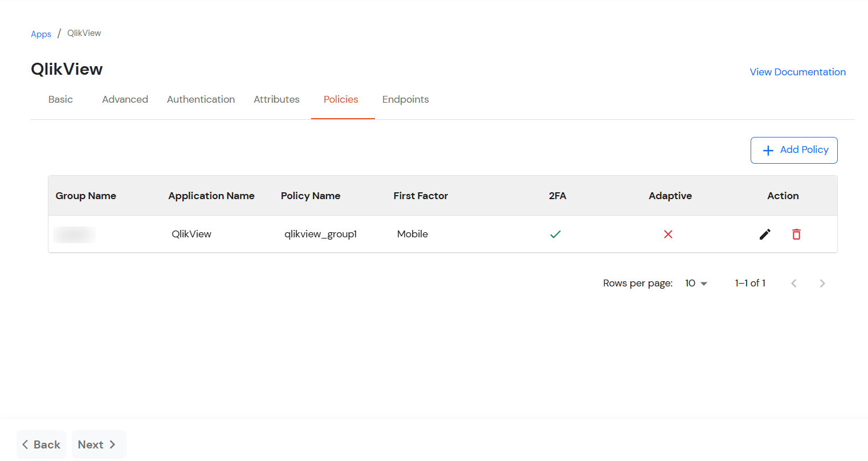The width and height of the screenshot is (868, 461).
Task: Select the Policies tab
Action: [341, 99]
